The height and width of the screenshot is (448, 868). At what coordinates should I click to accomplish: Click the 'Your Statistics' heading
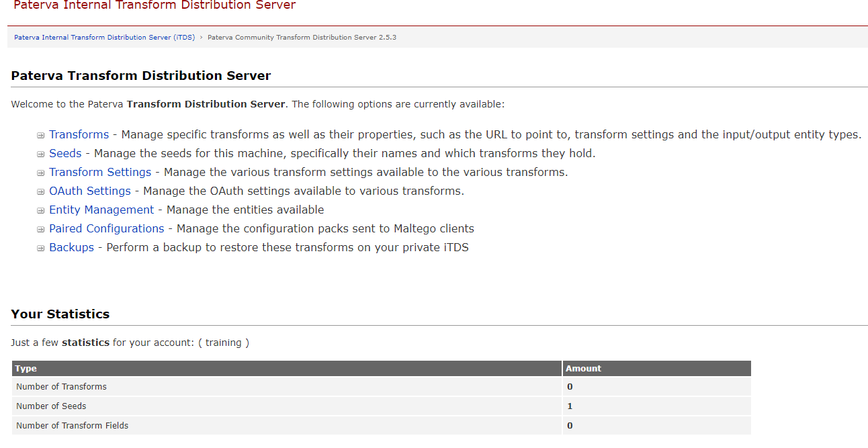60,314
